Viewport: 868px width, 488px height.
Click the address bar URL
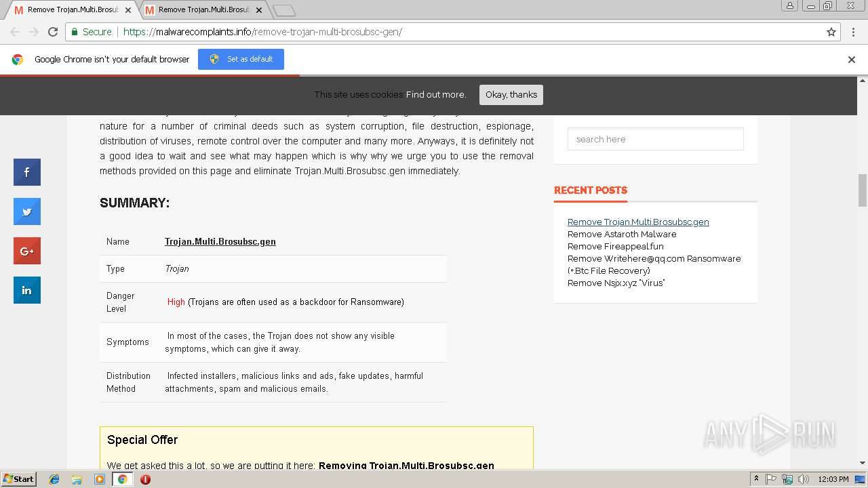tap(263, 32)
